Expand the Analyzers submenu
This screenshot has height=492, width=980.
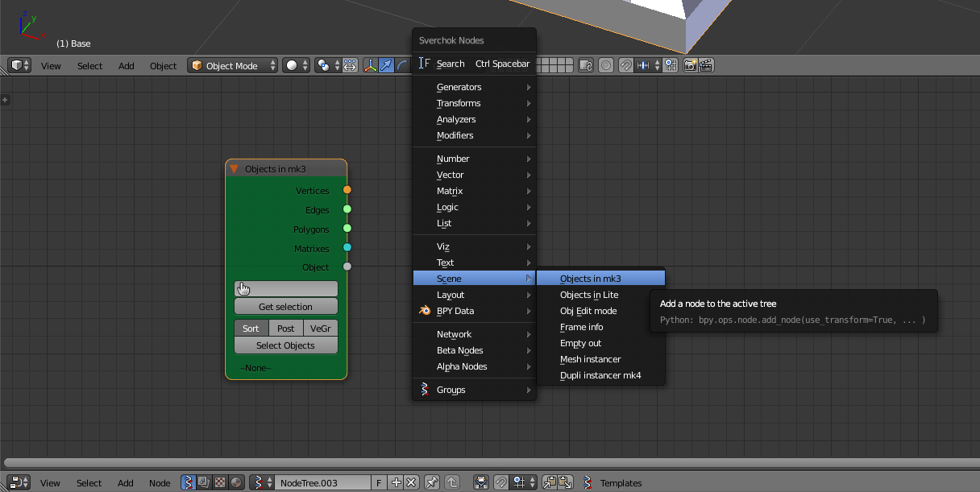pyautogui.click(x=474, y=119)
